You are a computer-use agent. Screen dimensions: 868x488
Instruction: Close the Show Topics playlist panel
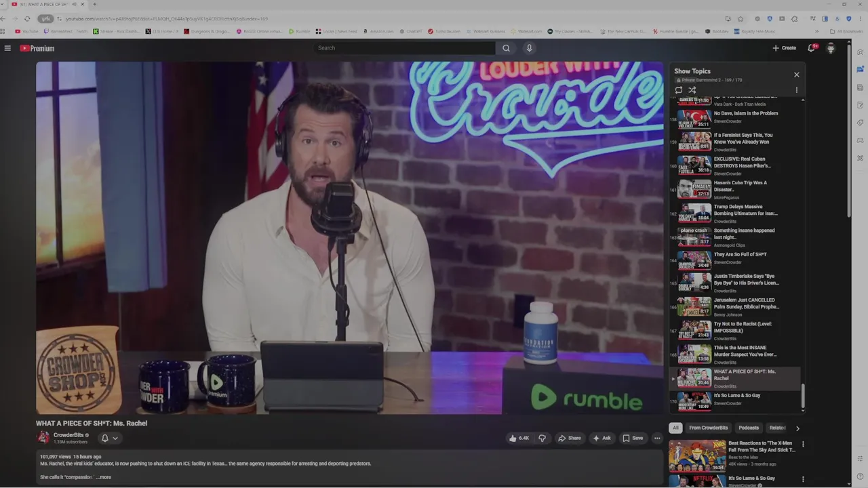tap(796, 75)
